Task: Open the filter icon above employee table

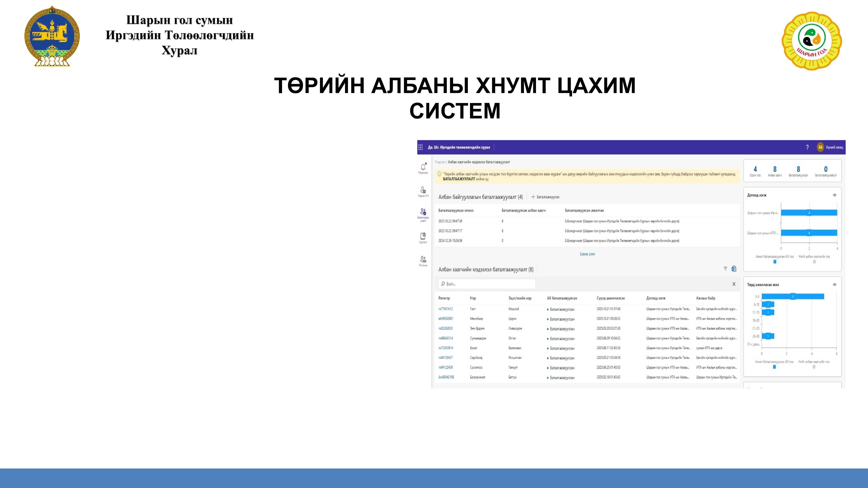Action: [725, 269]
